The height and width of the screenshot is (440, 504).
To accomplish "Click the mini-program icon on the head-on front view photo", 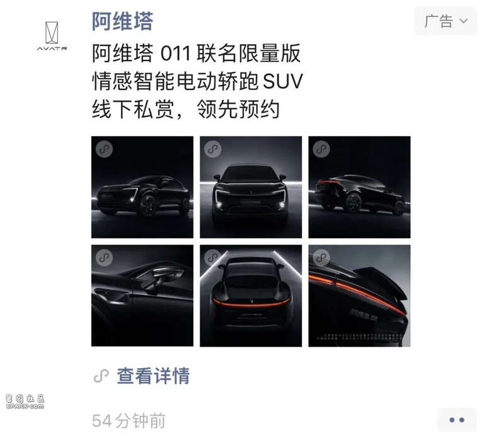I will 212,149.
